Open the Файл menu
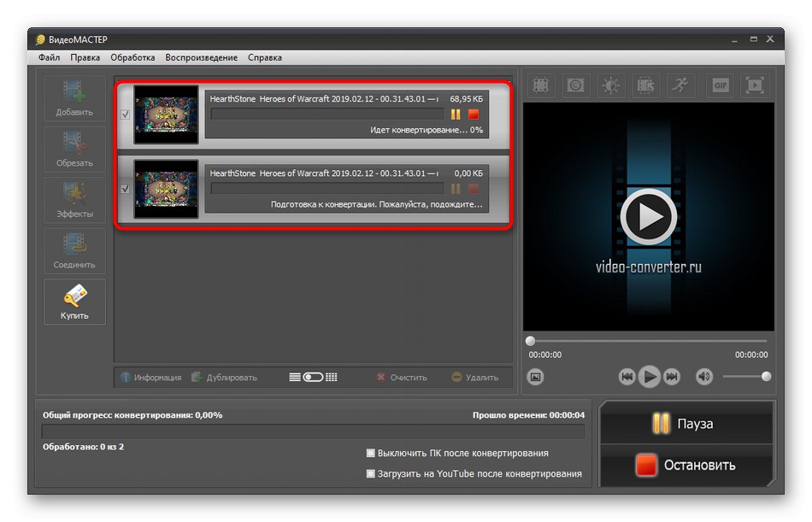 [50, 57]
